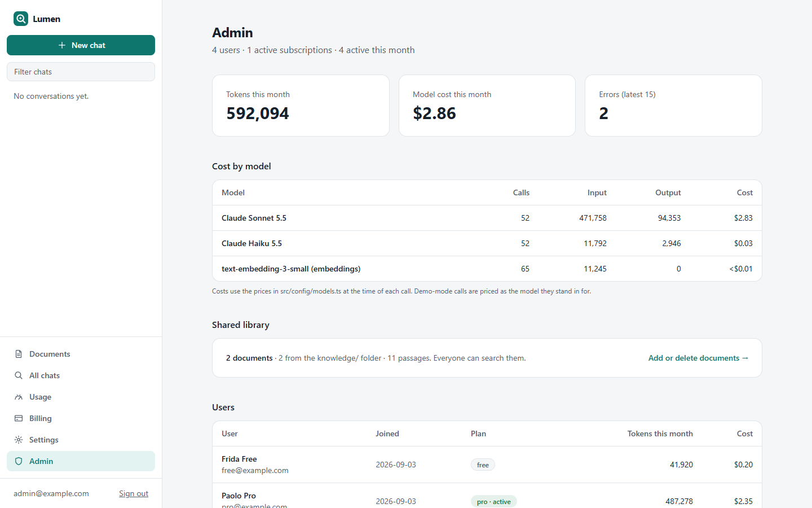Start a New chat
The image size is (812, 508).
point(81,45)
